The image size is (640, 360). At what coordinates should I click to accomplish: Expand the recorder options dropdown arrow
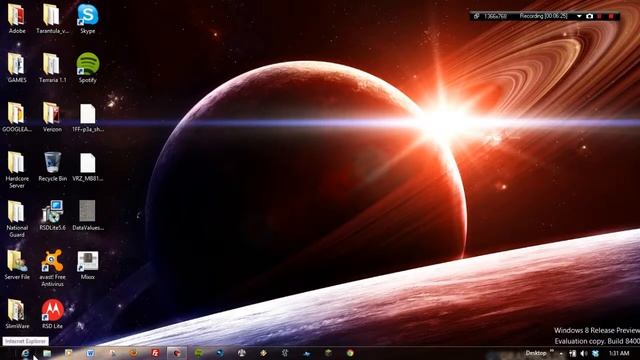click(579, 16)
